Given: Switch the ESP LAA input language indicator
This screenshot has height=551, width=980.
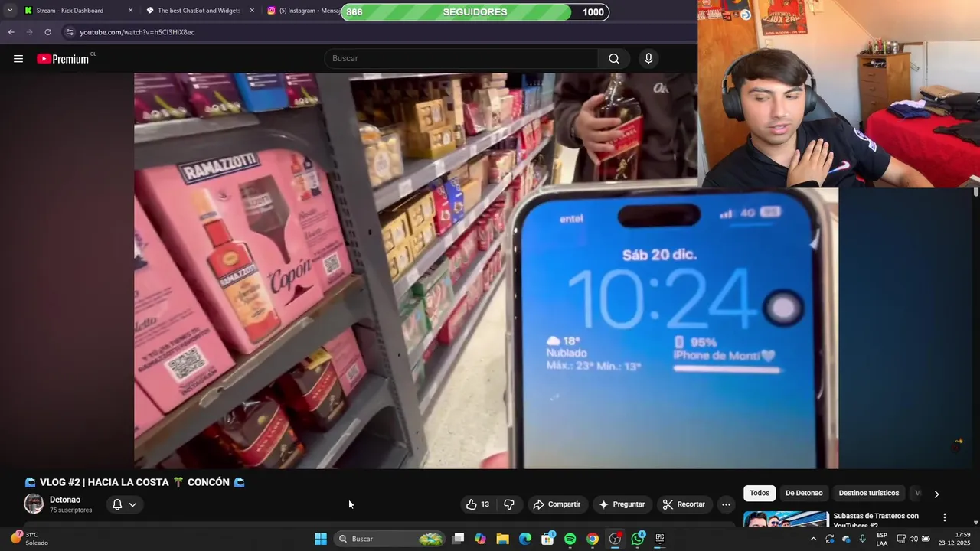Looking at the screenshot, I should 882,539.
